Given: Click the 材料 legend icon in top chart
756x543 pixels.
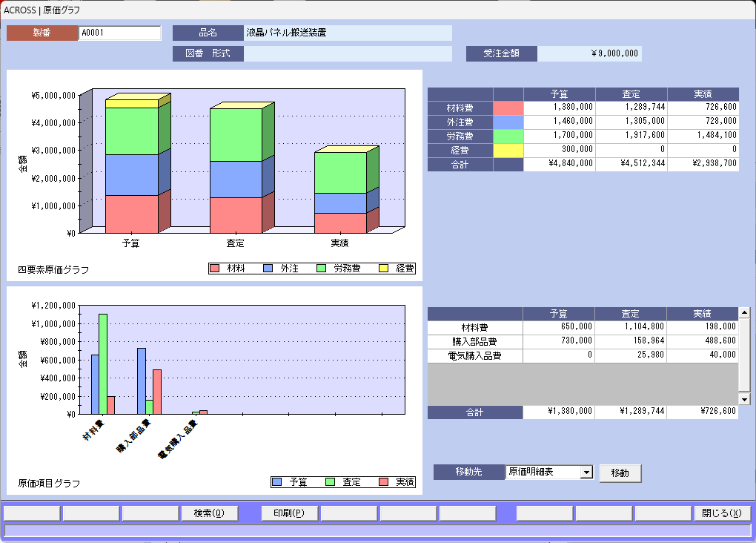Looking at the screenshot, I should (x=215, y=268).
